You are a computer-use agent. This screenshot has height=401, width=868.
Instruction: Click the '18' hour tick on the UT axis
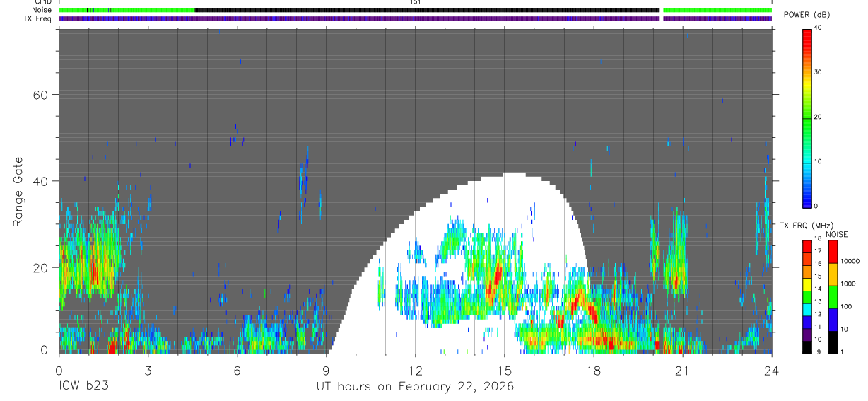[x=593, y=370]
